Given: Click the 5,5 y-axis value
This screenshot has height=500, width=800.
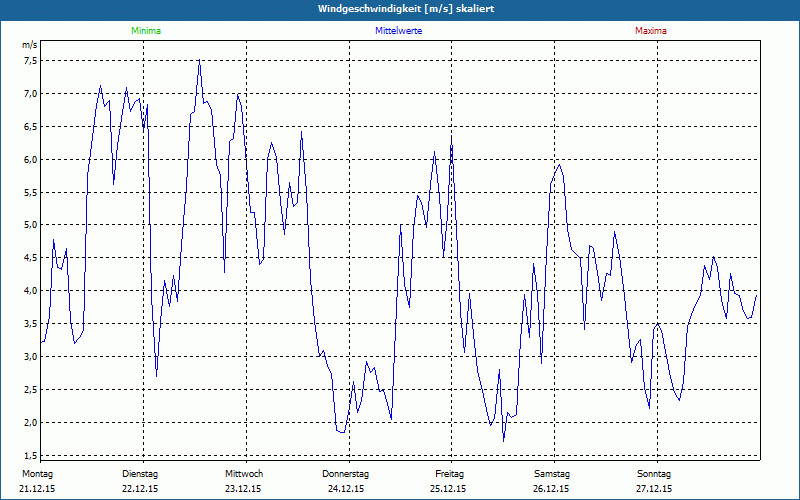Looking at the screenshot, I should pyautogui.click(x=30, y=192).
